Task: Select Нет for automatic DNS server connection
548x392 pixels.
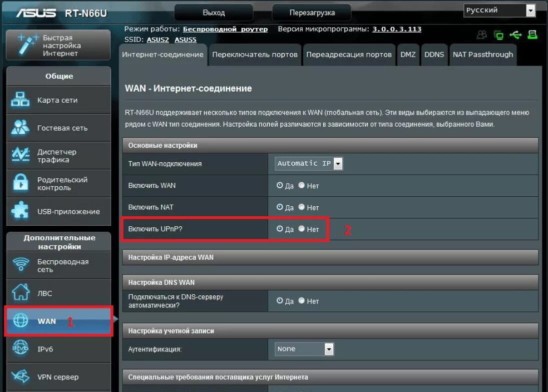Action: [x=302, y=301]
